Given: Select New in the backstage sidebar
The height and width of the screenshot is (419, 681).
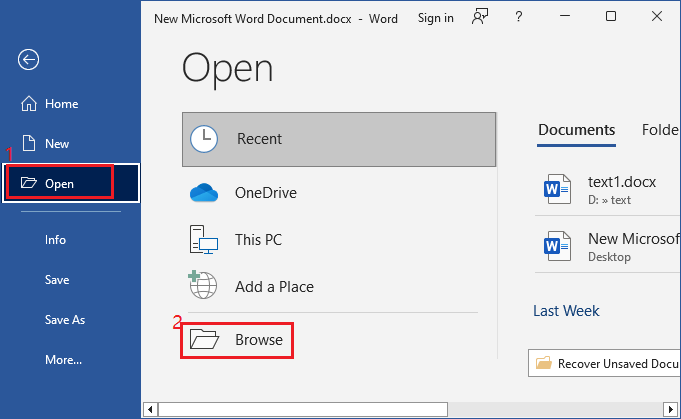Looking at the screenshot, I should pos(70,144).
